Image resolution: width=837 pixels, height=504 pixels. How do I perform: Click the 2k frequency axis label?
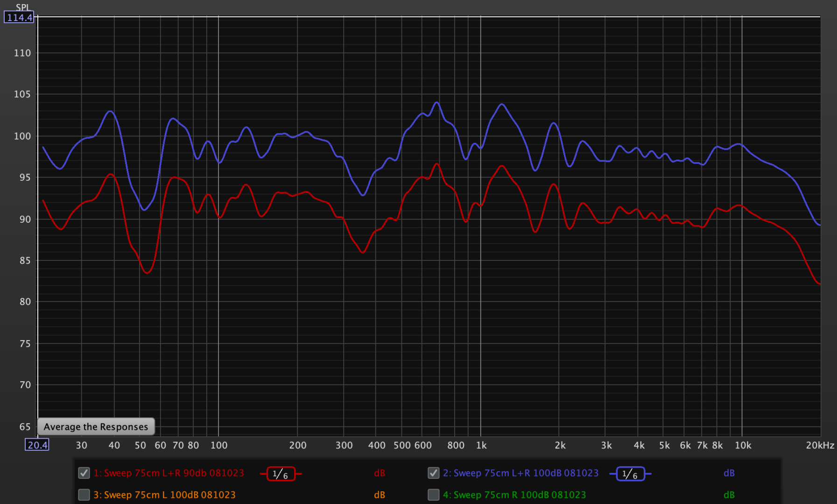[560, 445]
